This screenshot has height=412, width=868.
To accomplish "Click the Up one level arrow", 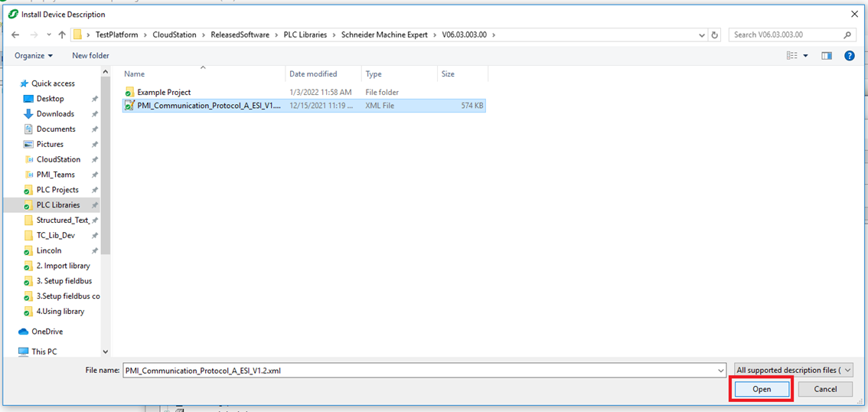I will click(x=62, y=35).
